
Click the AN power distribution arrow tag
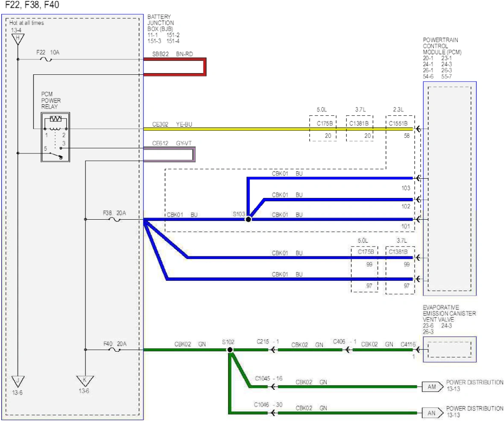(x=432, y=412)
